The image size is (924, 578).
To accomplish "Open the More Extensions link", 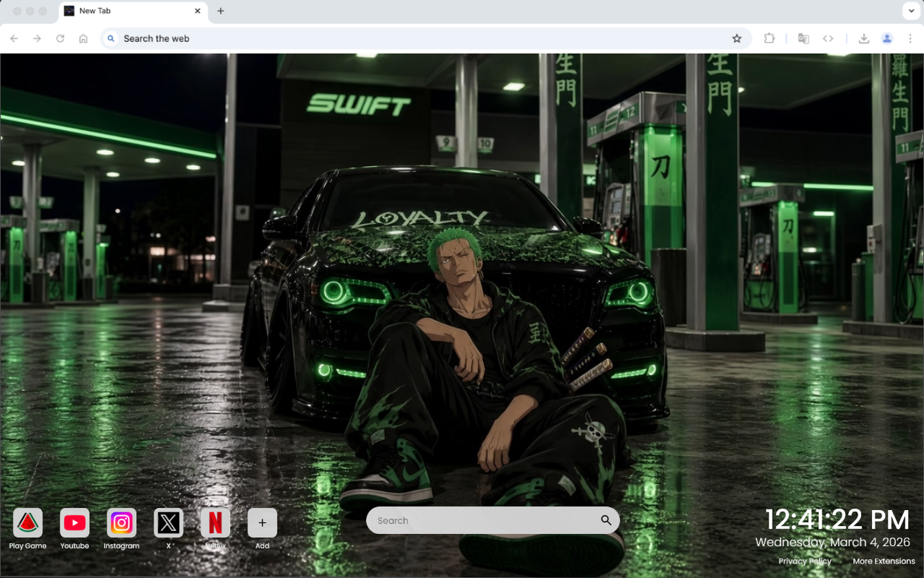I will (x=884, y=561).
